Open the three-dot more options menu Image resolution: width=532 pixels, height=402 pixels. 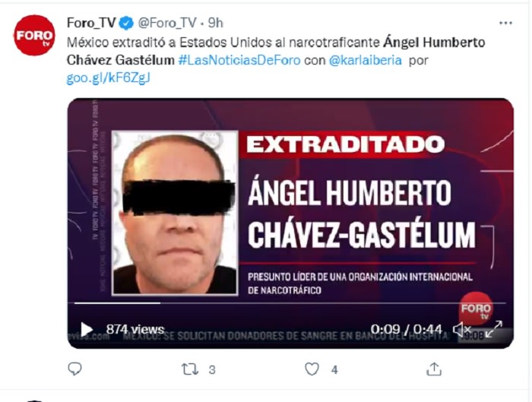point(505,23)
